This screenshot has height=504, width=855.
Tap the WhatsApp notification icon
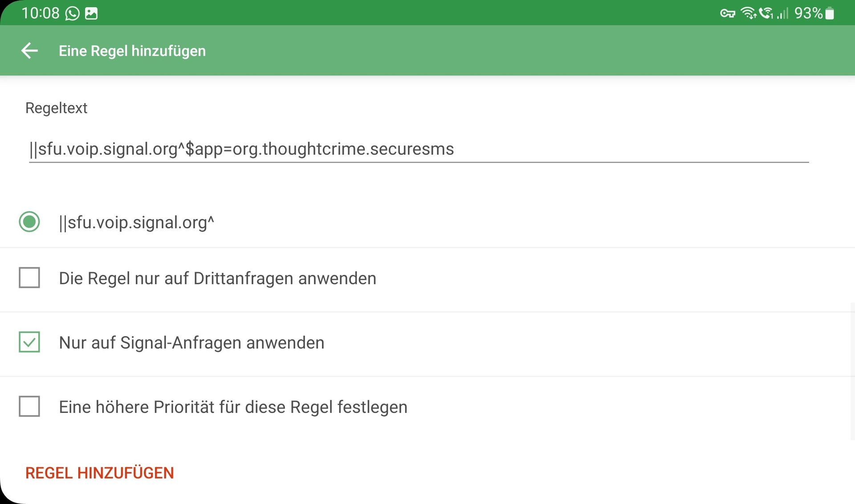(x=72, y=13)
